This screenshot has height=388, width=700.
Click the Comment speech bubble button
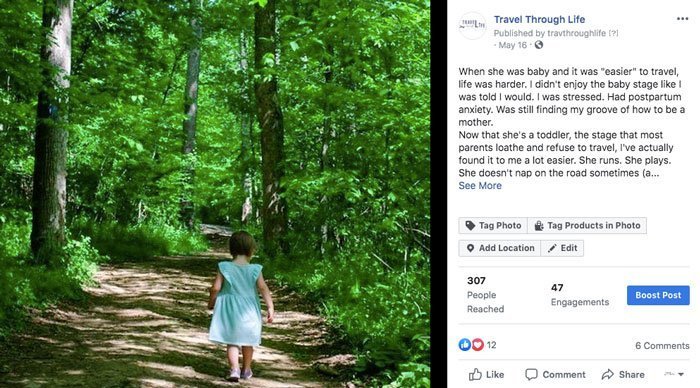[555, 375]
